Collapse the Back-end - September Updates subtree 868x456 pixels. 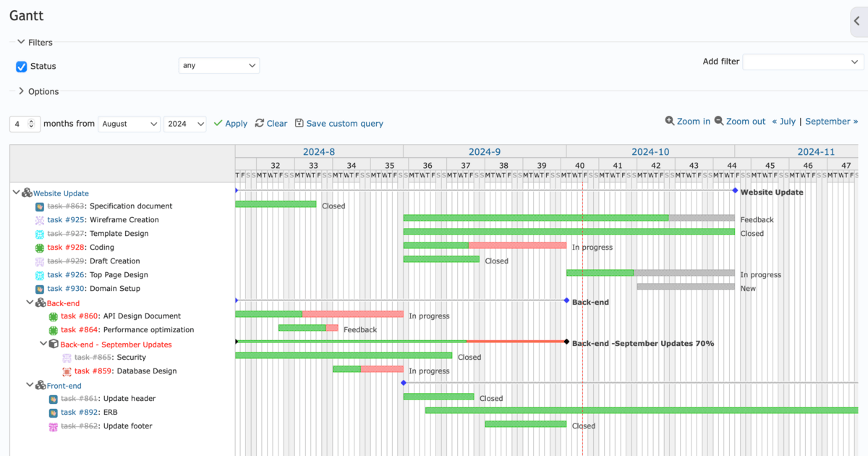(43, 344)
